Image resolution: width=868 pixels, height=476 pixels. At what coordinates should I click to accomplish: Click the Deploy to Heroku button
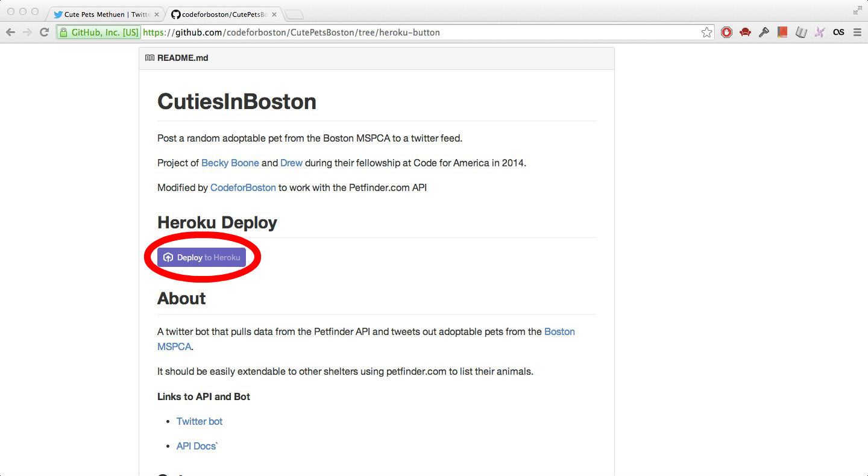point(201,257)
